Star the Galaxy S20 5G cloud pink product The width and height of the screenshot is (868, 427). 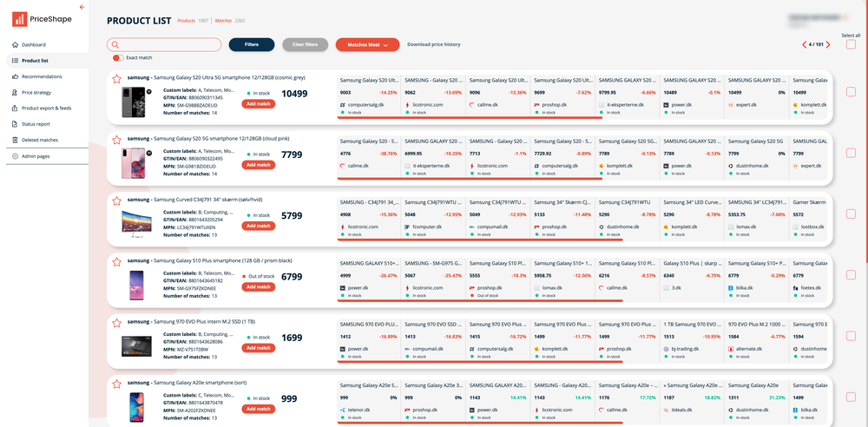[116, 140]
